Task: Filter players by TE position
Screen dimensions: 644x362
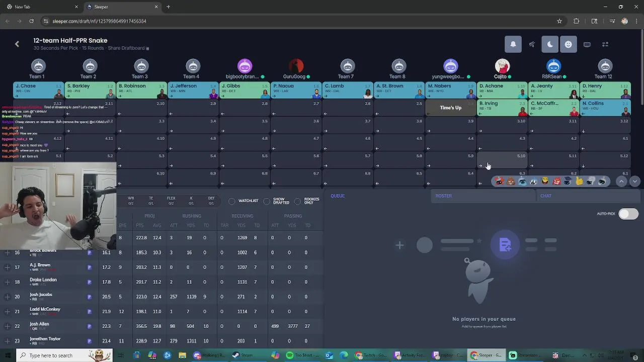Action: tap(151, 201)
